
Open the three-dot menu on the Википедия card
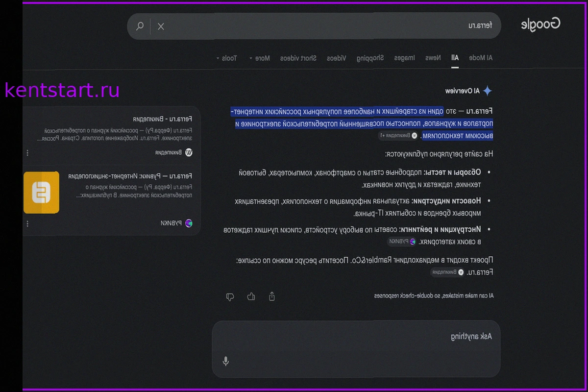[27, 153]
